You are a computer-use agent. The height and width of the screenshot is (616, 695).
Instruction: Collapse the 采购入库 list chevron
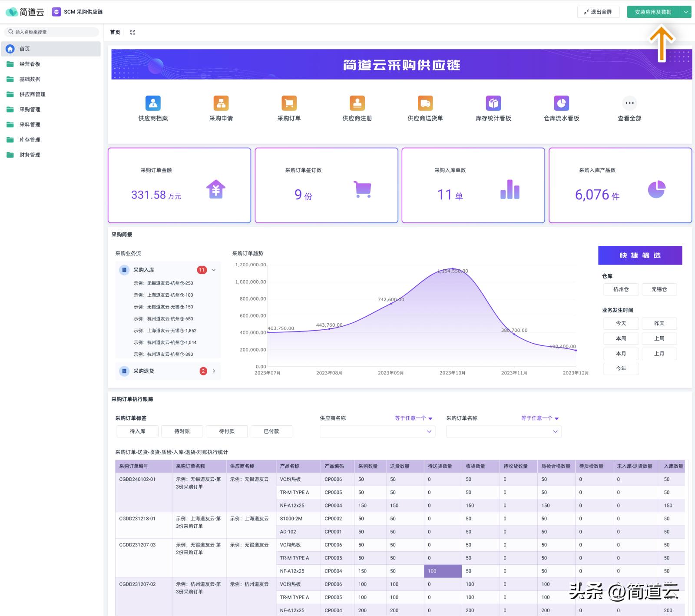214,270
